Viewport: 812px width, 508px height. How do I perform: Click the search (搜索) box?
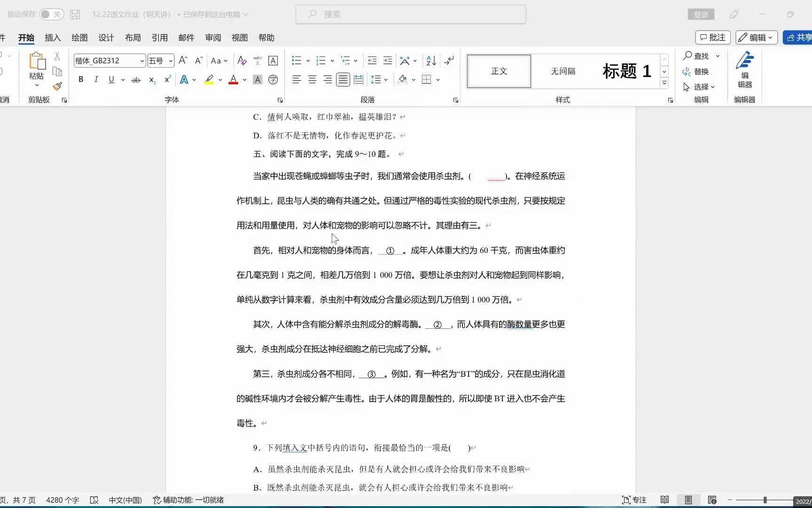coord(411,15)
